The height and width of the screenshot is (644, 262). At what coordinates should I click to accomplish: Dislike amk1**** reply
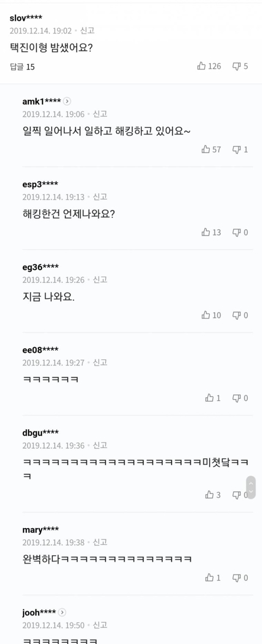coord(240,149)
